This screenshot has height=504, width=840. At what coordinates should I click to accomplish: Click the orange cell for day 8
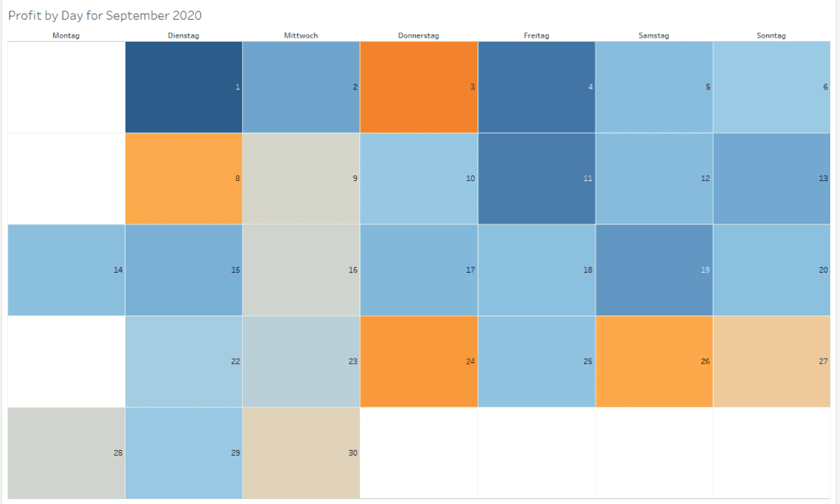pos(184,178)
